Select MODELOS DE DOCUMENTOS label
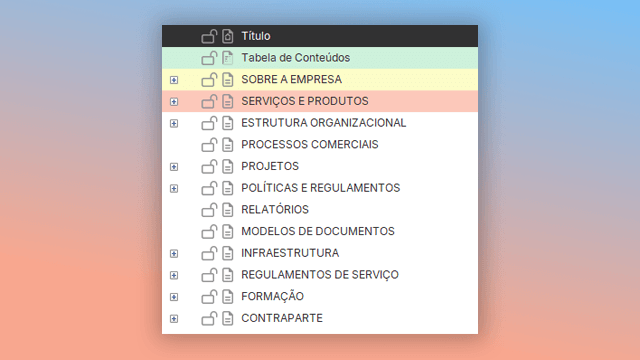The height and width of the screenshot is (360, 640). [318, 231]
